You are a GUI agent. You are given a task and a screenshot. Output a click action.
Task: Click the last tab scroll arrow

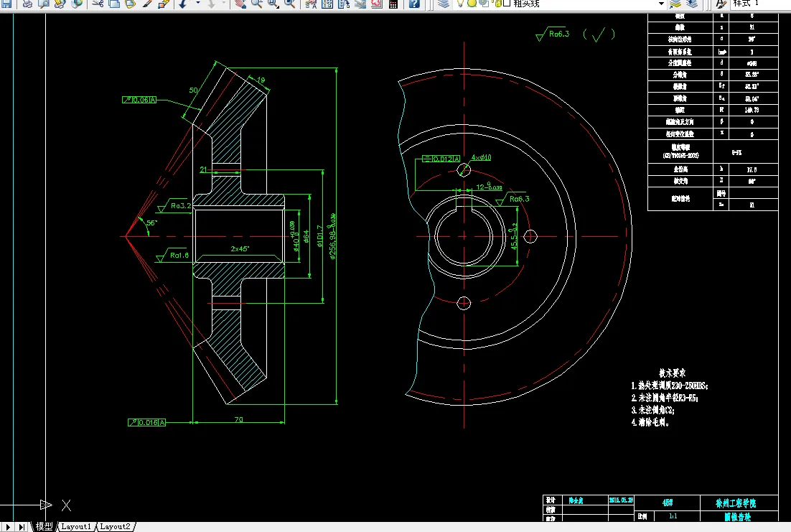[22, 527]
